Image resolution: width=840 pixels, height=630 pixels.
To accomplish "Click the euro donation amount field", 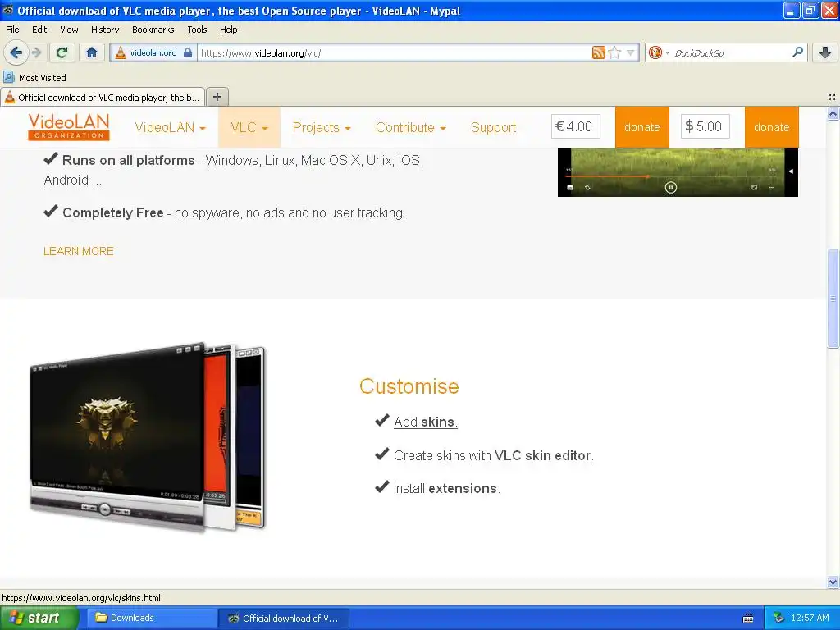I will click(x=575, y=126).
